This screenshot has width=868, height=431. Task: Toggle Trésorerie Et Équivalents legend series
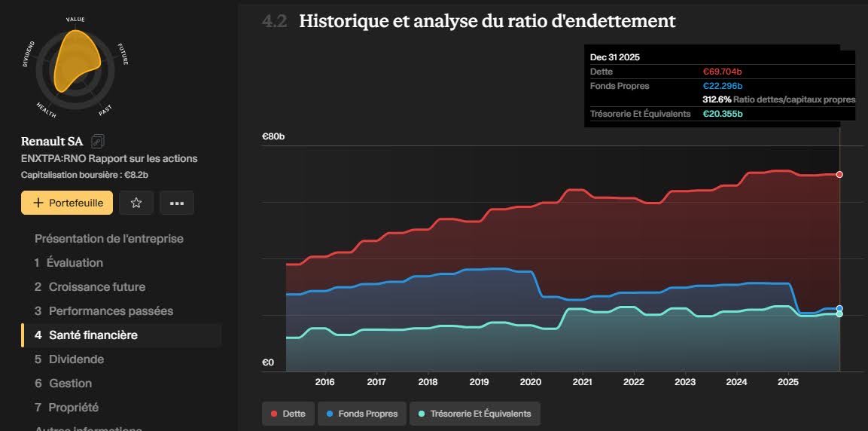pos(474,414)
